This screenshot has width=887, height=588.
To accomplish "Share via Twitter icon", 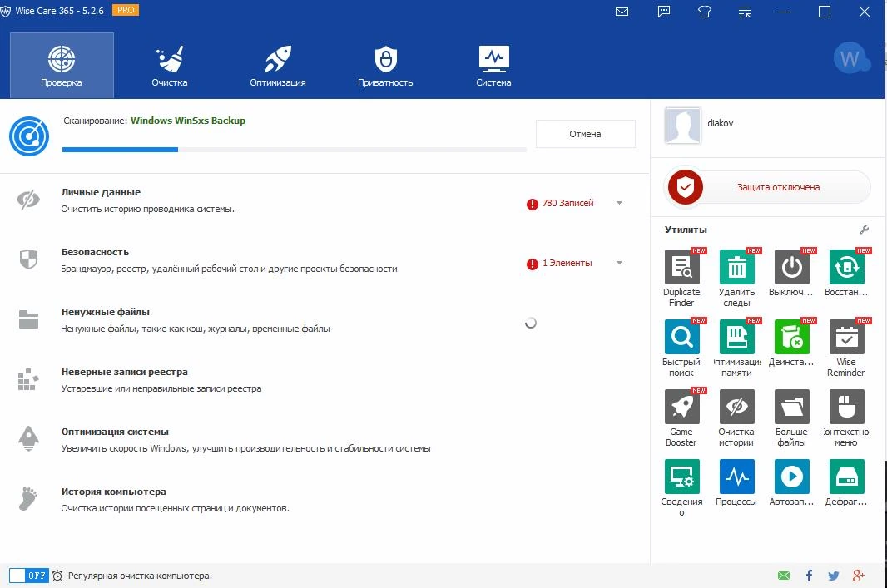I will coord(834,576).
